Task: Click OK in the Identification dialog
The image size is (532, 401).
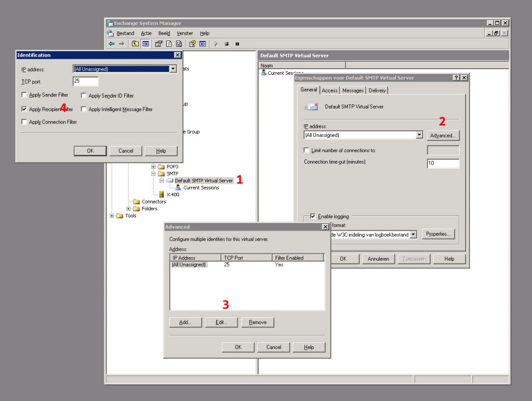Action: pyautogui.click(x=90, y=151)
